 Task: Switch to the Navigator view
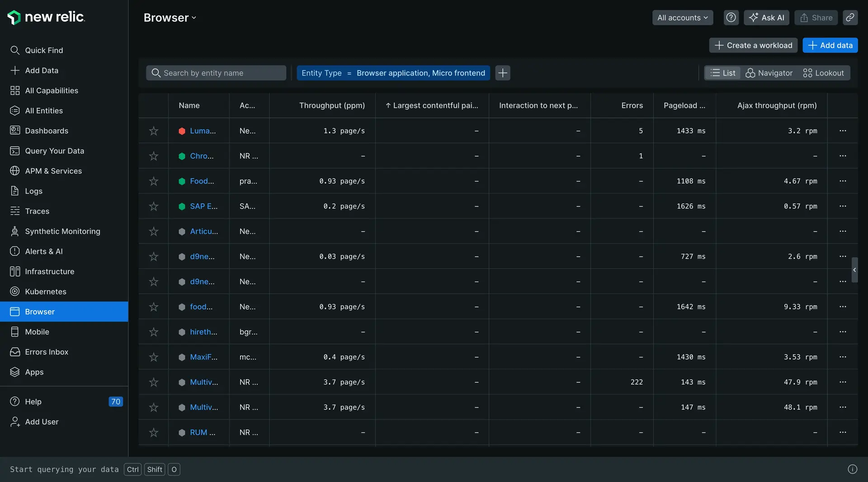click(769, 73)
